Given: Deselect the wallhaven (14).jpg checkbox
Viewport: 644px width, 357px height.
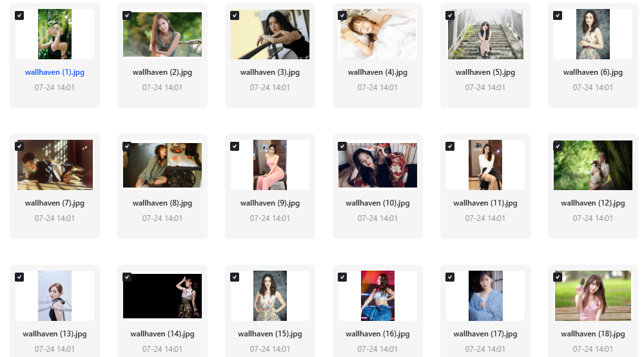Looking at the screenshot, I should point(127,277).
